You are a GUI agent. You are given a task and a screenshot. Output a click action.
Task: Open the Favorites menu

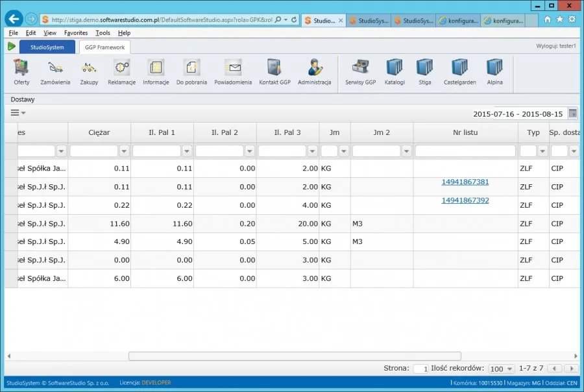pos(76,33)
